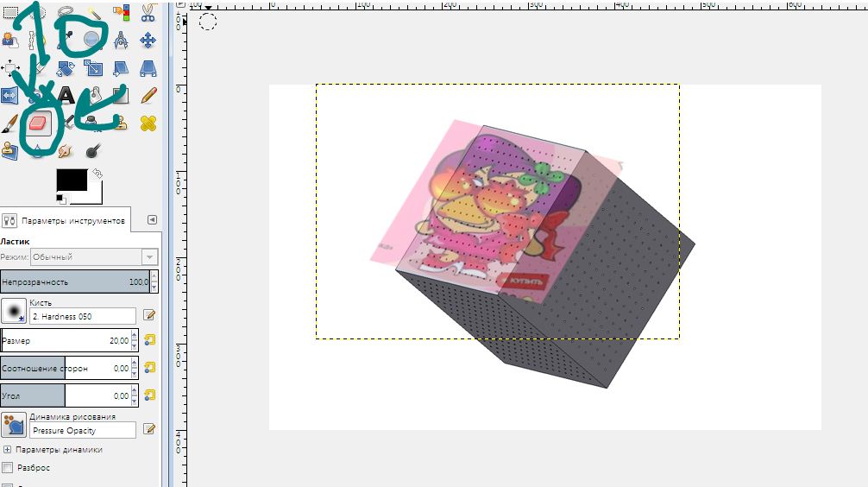Image resolution: width=868 pixels, height=487 pixels.
Task: Select the Perspective tool
Action: [x=148, y=67]
